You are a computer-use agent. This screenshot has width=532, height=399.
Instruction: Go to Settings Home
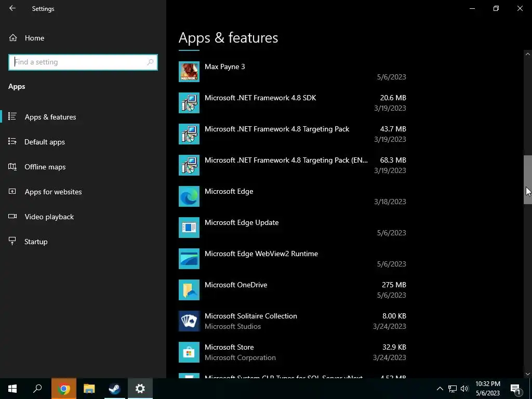pyautogui.click(x=83, y=38)
